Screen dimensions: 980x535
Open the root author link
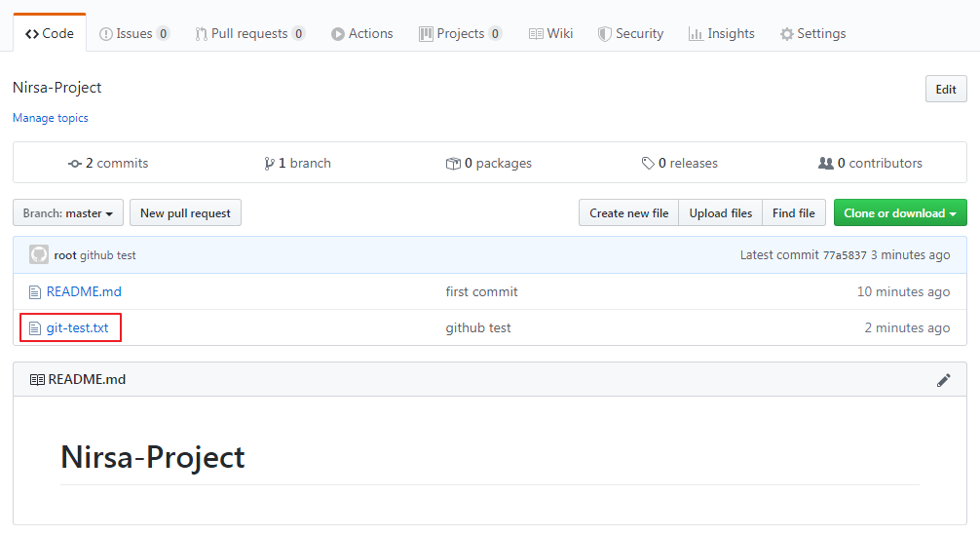pyautogui.click(x=65, y=255)
